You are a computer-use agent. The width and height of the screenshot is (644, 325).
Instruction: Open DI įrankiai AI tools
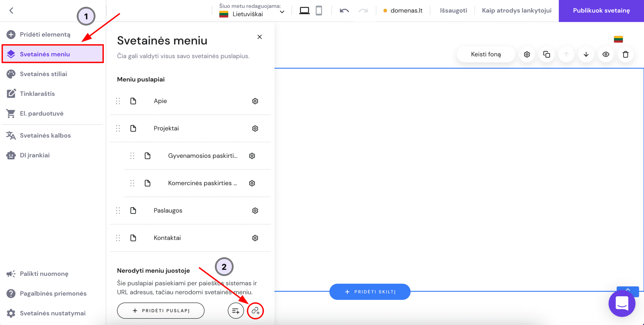tap(35, 155)
